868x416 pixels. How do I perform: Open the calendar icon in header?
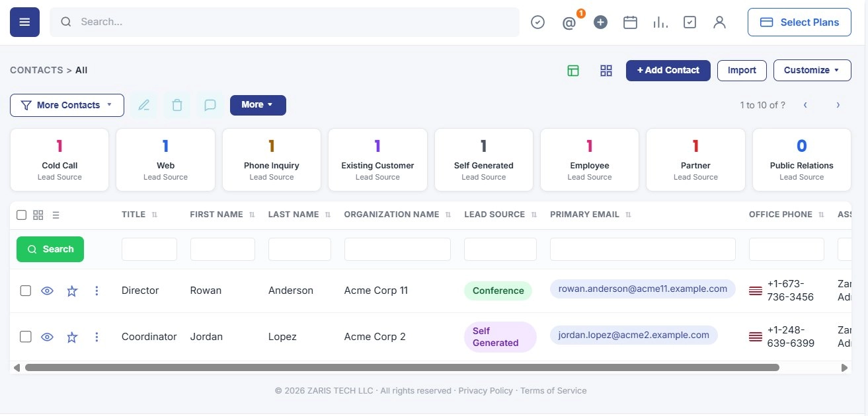(x=631, y=22)
